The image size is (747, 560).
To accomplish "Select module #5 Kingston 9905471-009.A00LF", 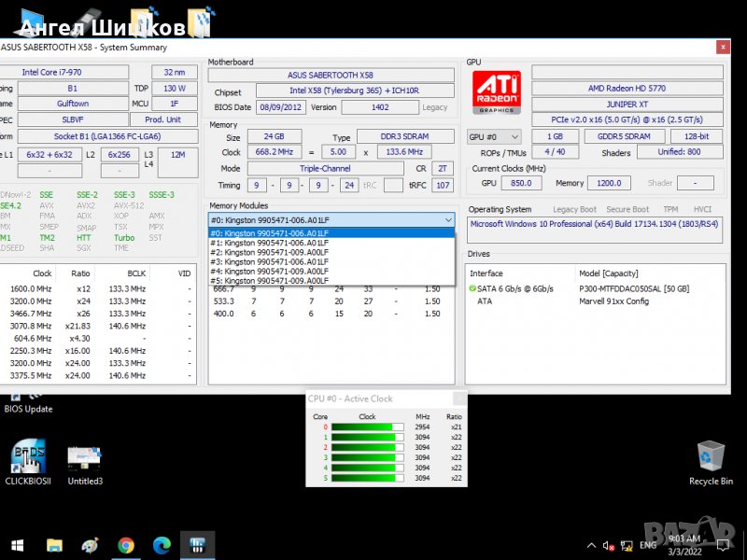I will (x=269, y=280).
